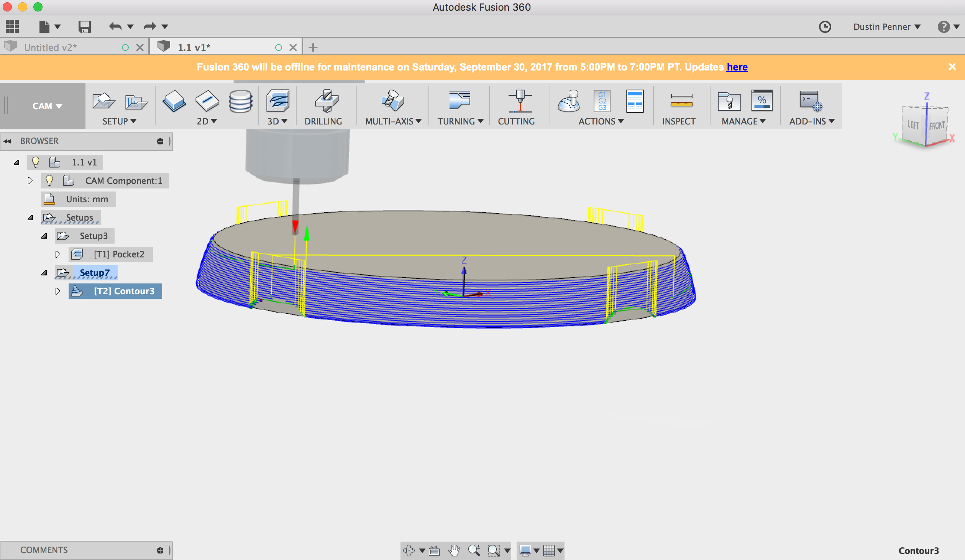Open the Help question mark icon
The width and height of the screenshot is (965, 560).
[944, 26]
